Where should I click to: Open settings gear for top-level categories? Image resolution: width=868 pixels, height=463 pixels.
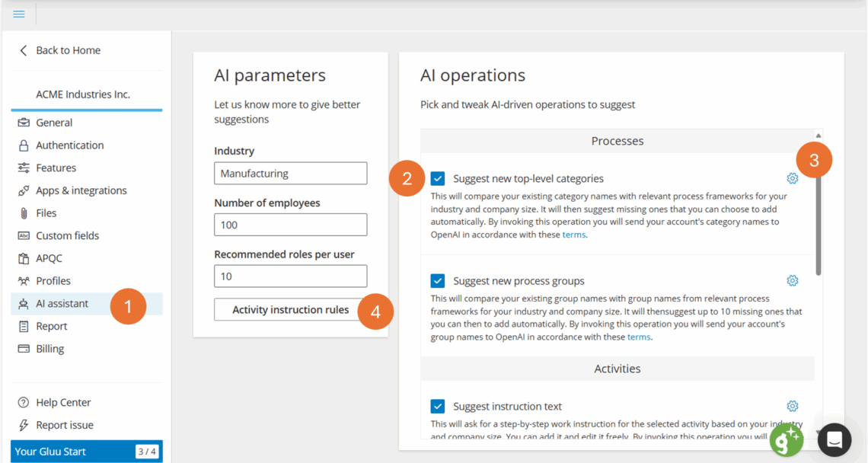792,178
